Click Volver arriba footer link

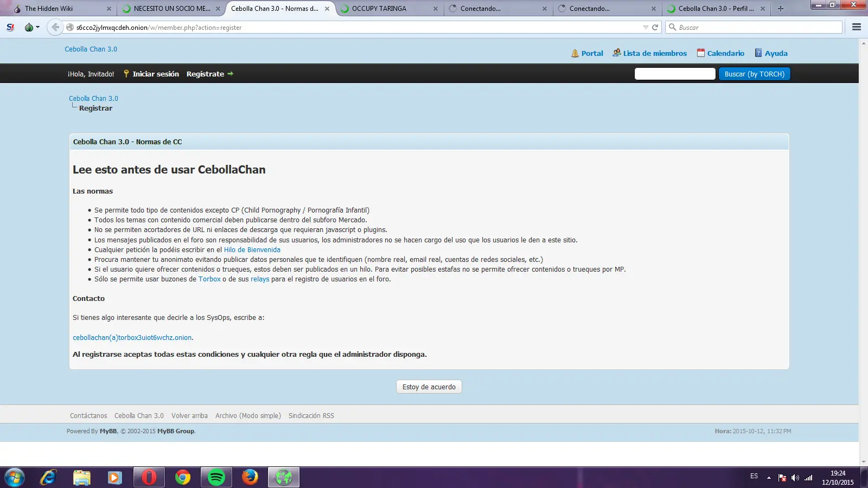click(189, 416)
